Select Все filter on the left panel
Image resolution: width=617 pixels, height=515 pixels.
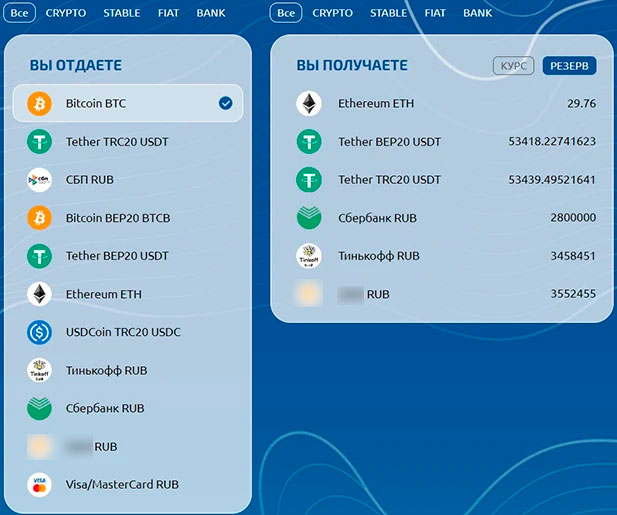point(19,13)
